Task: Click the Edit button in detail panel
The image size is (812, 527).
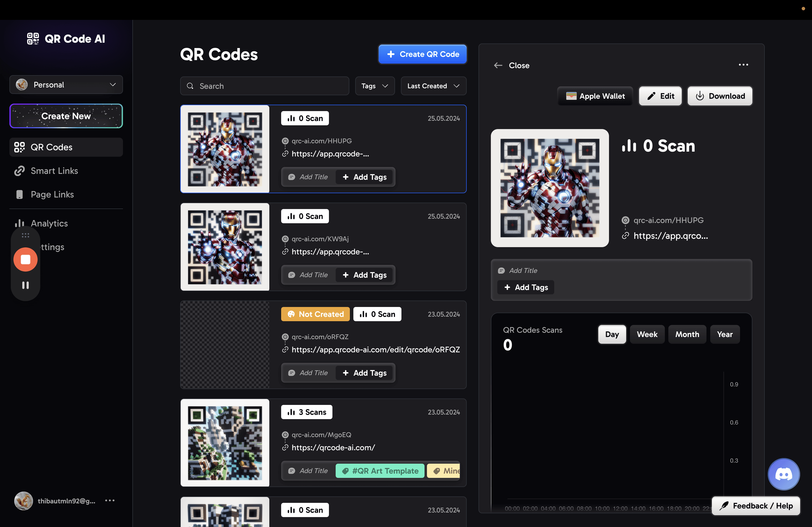Action: [660, 96]
